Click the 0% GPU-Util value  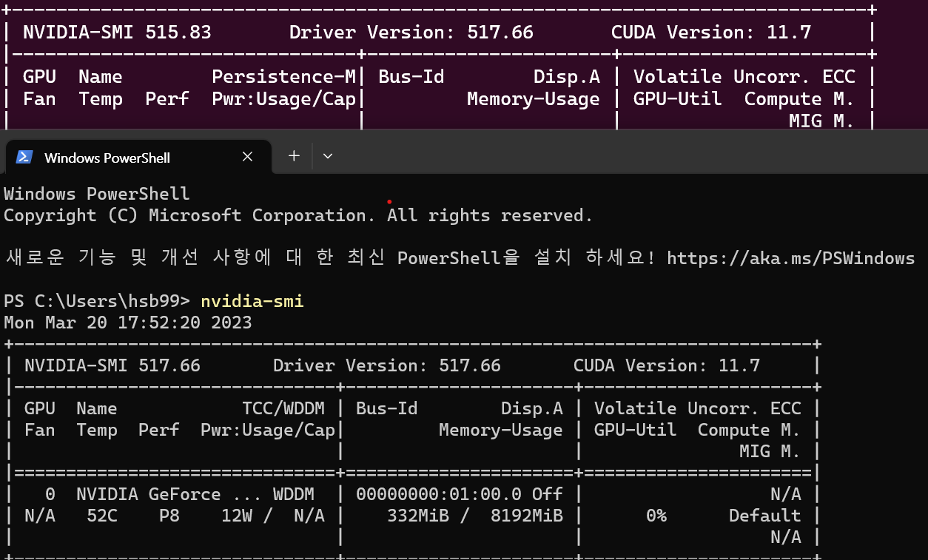656,516
